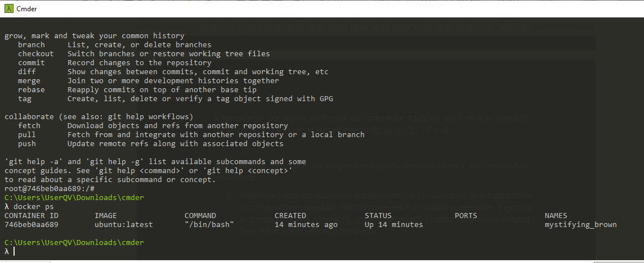This screenshot has width=644, height=263.
Task: Click container ID 746beb0aa689 under CONTAINER ID
Action: pos(32,225)
